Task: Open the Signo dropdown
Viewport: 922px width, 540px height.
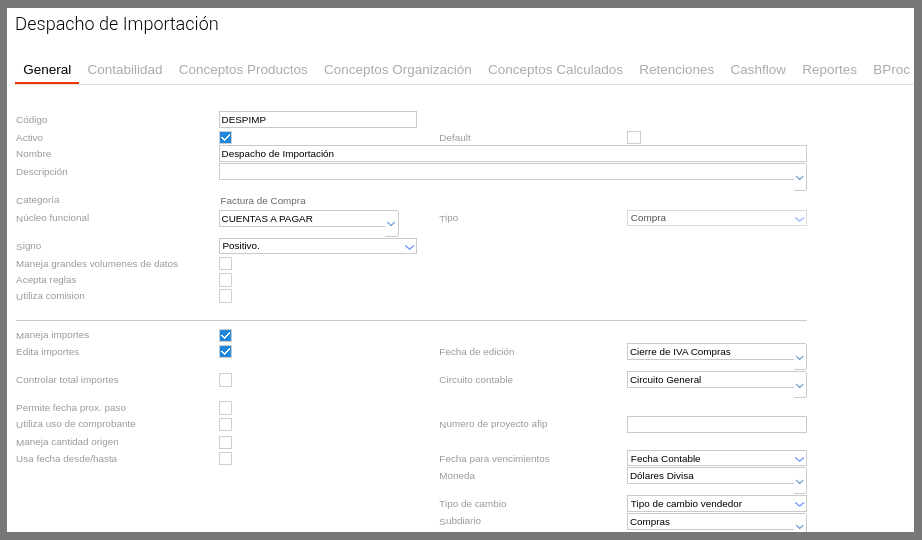Action: point(409,246)
